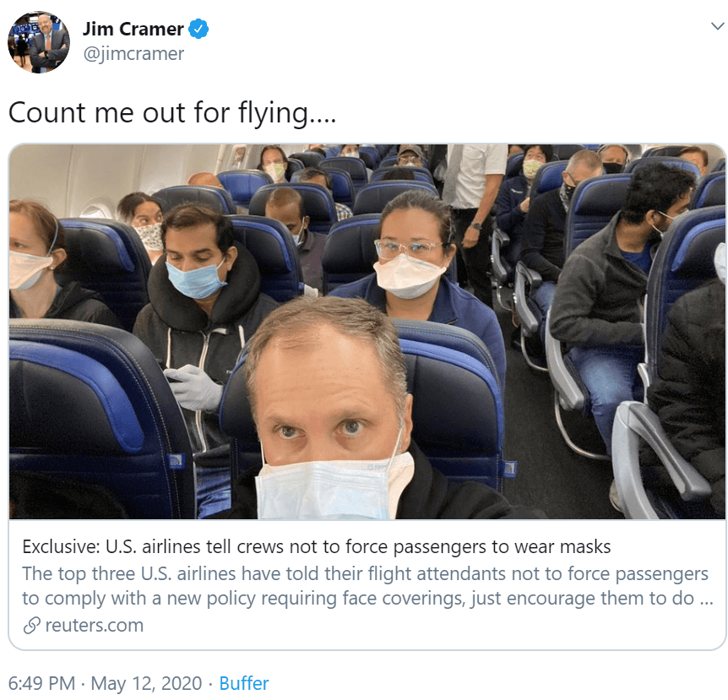The width and height of the screenshot is (728, 700).
Task: Open the "Exclusive: U.S. airlines" headline
Action: [x=317, y=547]
